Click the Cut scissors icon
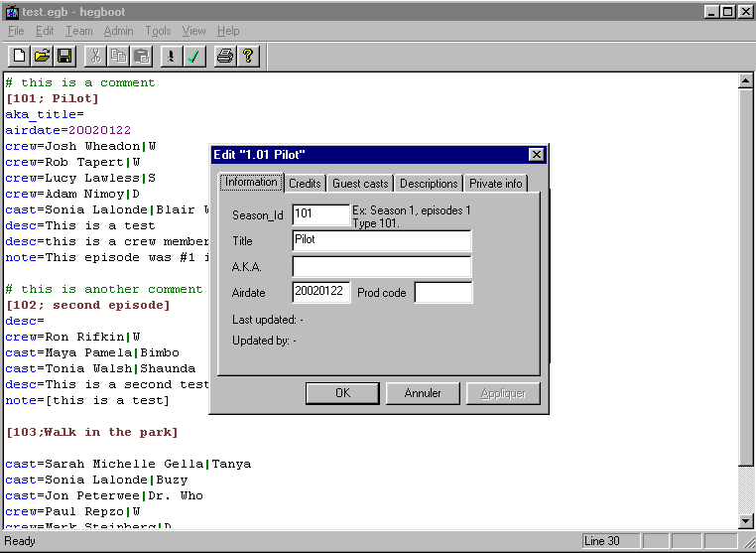Screen dimensions: 756x553 pos(96,57)
